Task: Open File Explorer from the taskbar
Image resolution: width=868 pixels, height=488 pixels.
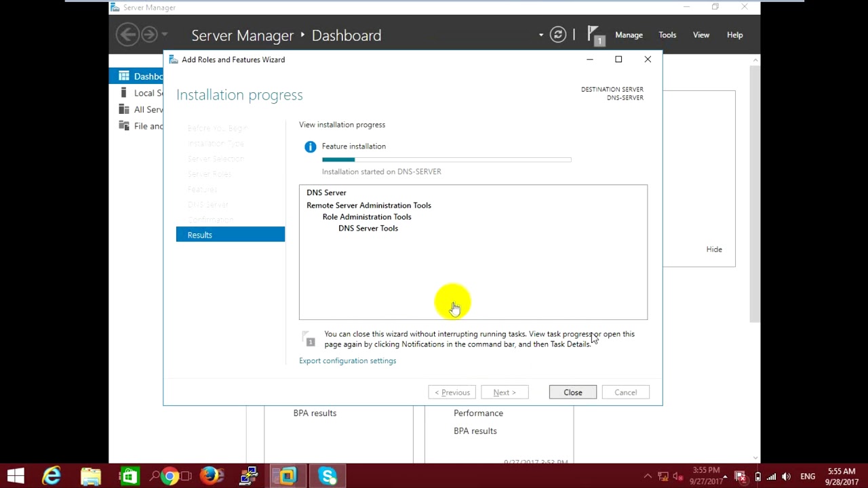Action: coord(91,476)
